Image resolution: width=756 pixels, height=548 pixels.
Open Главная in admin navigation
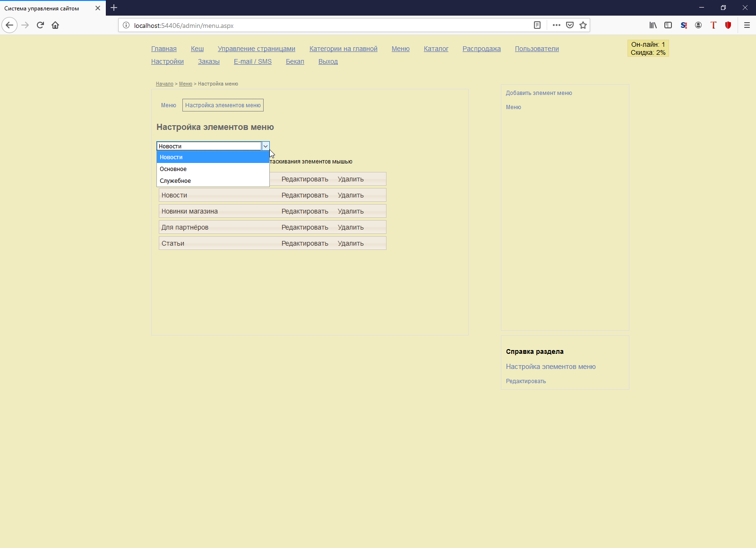click(x=164, y=49)
